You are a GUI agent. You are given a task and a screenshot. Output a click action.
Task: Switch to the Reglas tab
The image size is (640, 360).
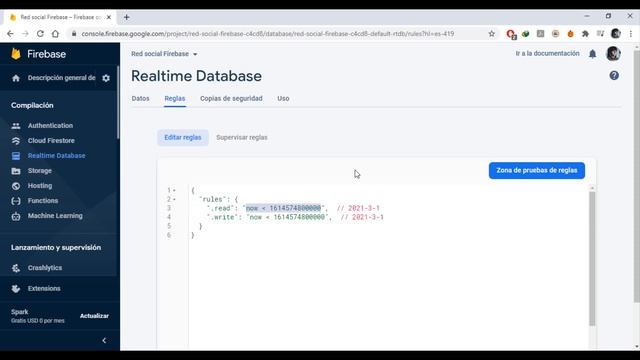(x=175, y=98)
